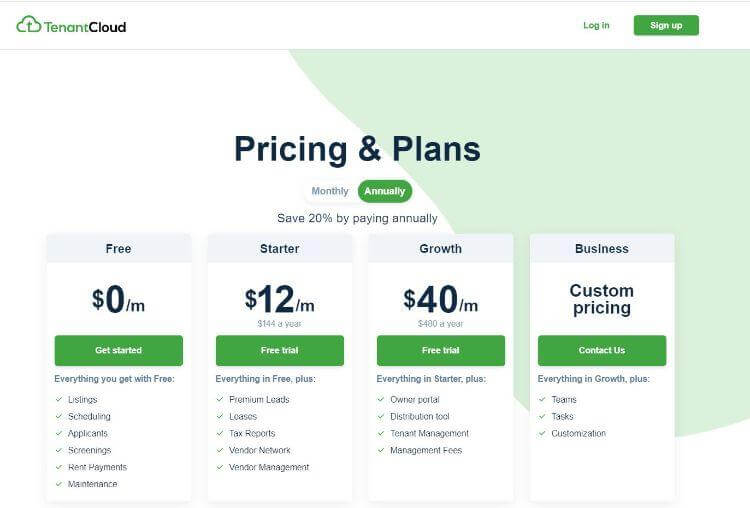This screenshot has width=750, height=508.
Task: Select the Business plan header
Action: 602,248
